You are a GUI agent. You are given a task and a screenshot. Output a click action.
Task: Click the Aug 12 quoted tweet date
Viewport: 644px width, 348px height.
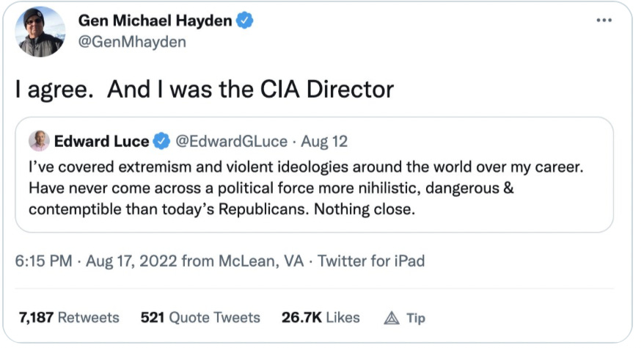(326, 141)
